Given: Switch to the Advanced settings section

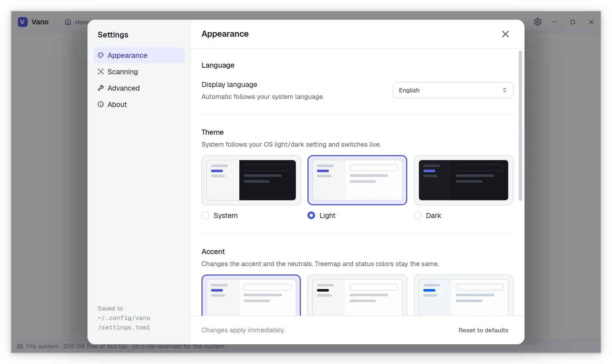Looking at the screenshot, I should (x=139, y=88).
